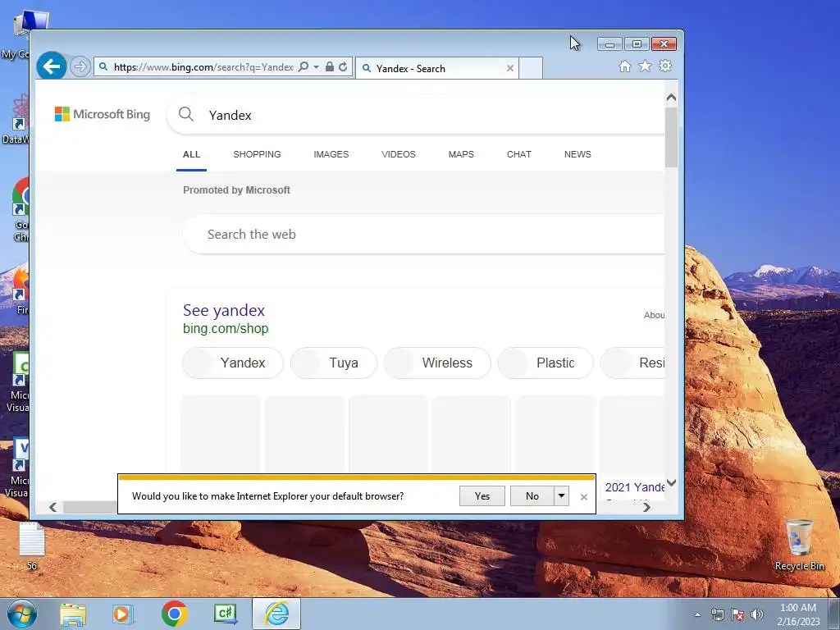Go back with the blue back arrow
The height and width of the screenshot is (630, 840).
click(x=52, y=66)
